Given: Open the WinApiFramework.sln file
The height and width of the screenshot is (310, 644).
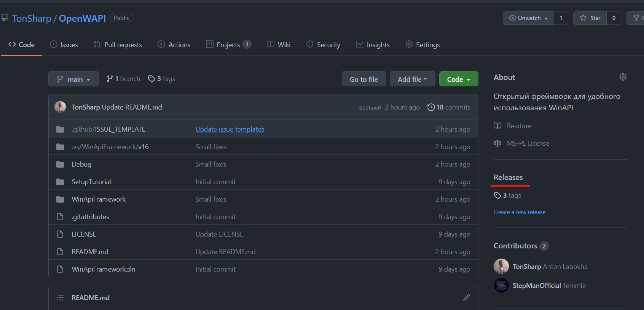Looking at the screenshot, I should pos(104,269).
